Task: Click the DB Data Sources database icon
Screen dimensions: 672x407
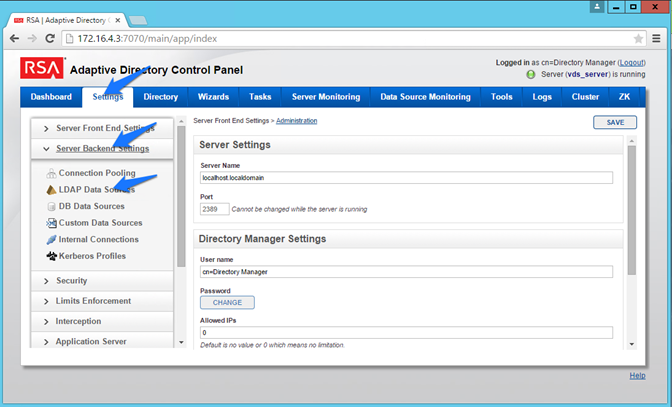Action: pyautogui.click(x=51, y=206)
